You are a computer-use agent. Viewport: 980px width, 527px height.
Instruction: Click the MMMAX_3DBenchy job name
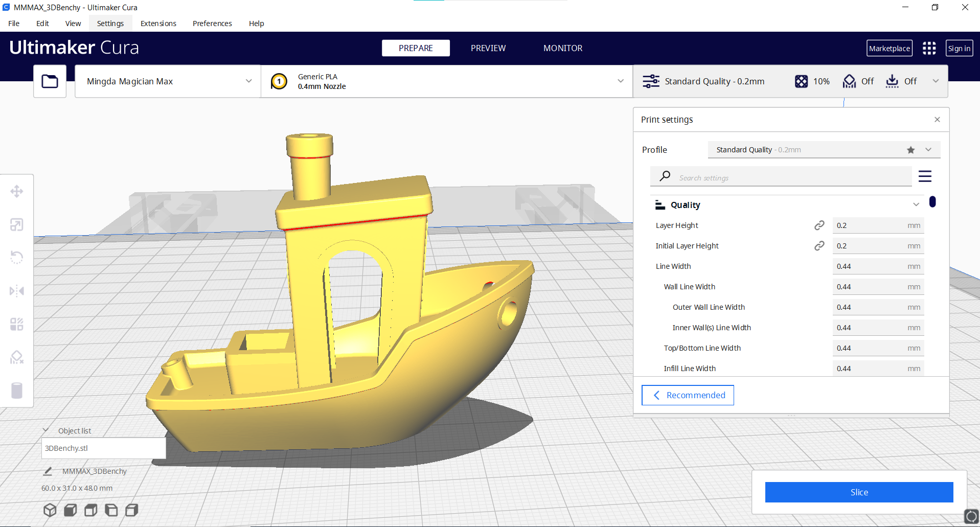pos(95,471)
